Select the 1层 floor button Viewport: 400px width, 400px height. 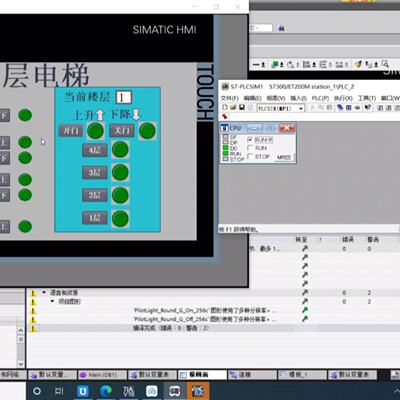(95, 218)
